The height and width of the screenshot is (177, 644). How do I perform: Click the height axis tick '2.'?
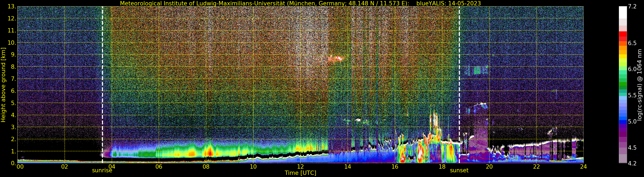pyautogui.click(x=13, y=139)
